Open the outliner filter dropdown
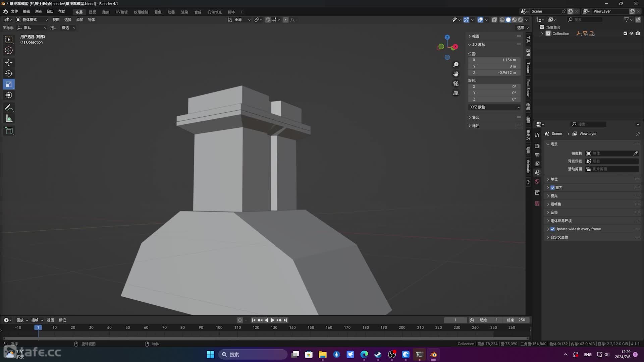The height and width of the screenshot is (362, 644). point(628,20)
